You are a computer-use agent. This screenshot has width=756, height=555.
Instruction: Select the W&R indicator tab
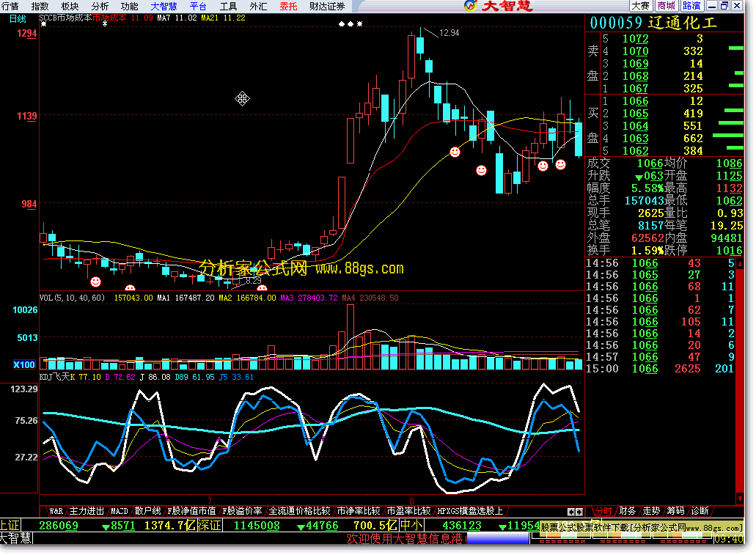[x=56, y=511]
